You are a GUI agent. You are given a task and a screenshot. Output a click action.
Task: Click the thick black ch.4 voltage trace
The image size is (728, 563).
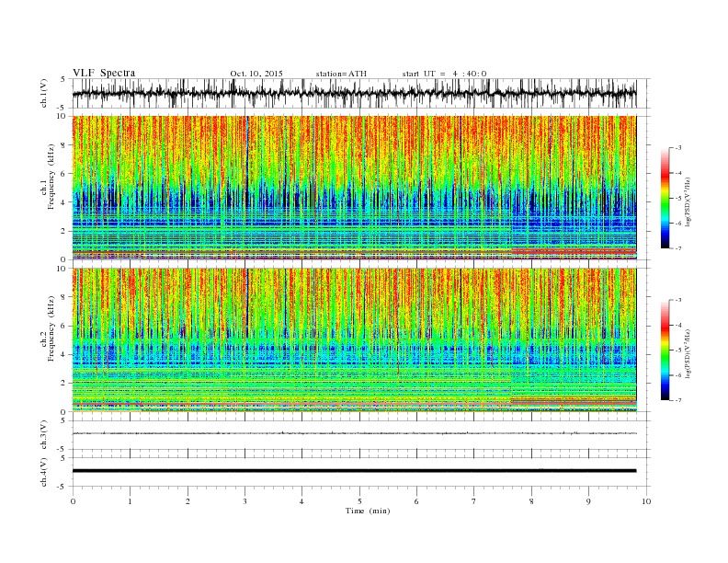coord(354,471)
